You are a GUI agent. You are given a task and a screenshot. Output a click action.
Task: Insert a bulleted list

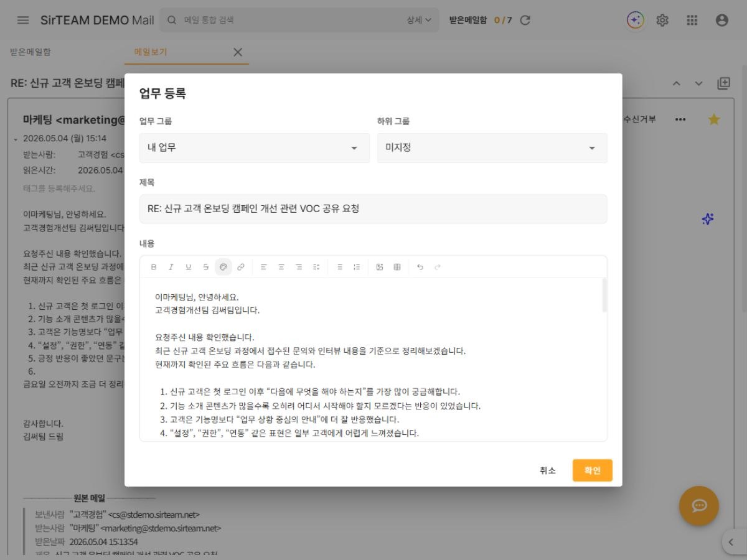(x=339, y=267)
